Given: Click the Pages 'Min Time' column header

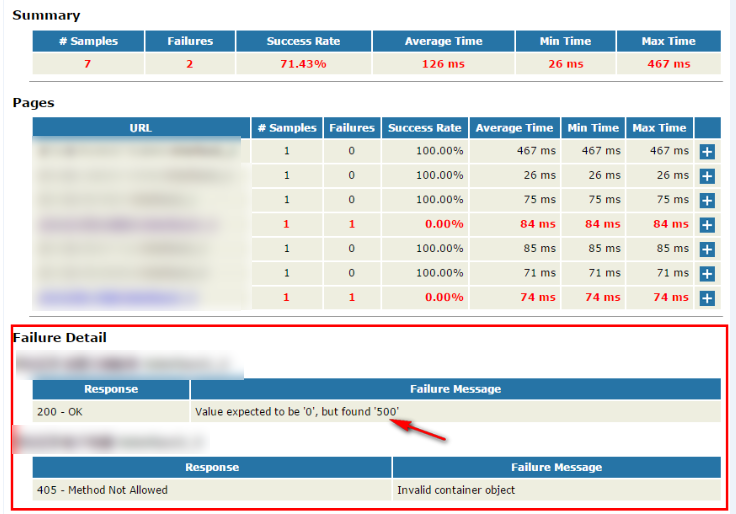Looking at the screenshot, I should point(593,128).
